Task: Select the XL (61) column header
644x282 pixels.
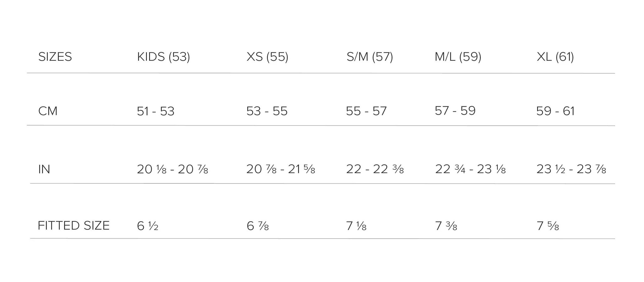Action: (x=555, y=57)
